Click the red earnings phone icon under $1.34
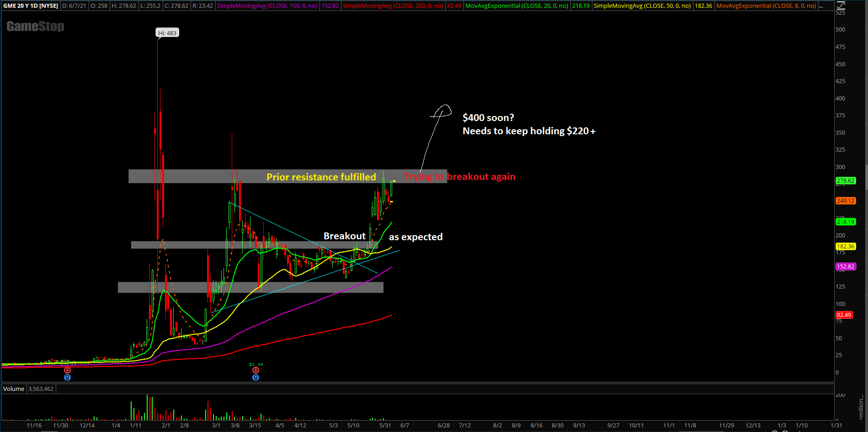The image size is (868, 432). click(x=256, y=370)
